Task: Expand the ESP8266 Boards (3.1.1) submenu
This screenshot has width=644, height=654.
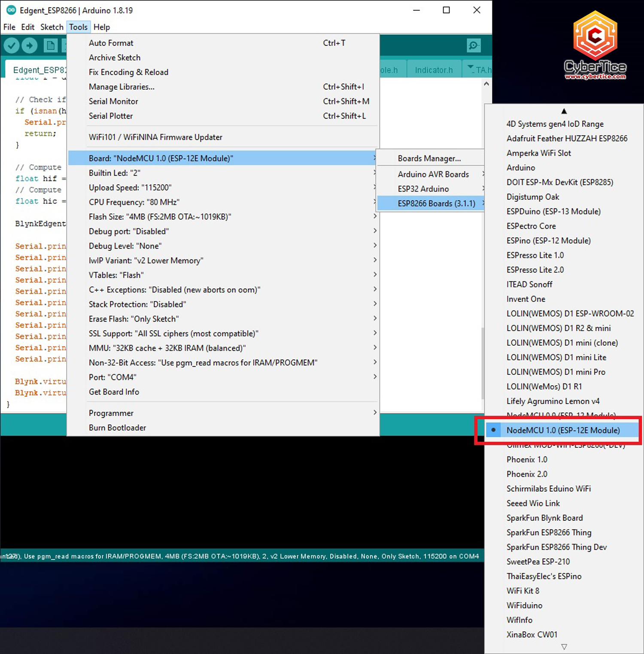Action: click(x=436, y=203)
